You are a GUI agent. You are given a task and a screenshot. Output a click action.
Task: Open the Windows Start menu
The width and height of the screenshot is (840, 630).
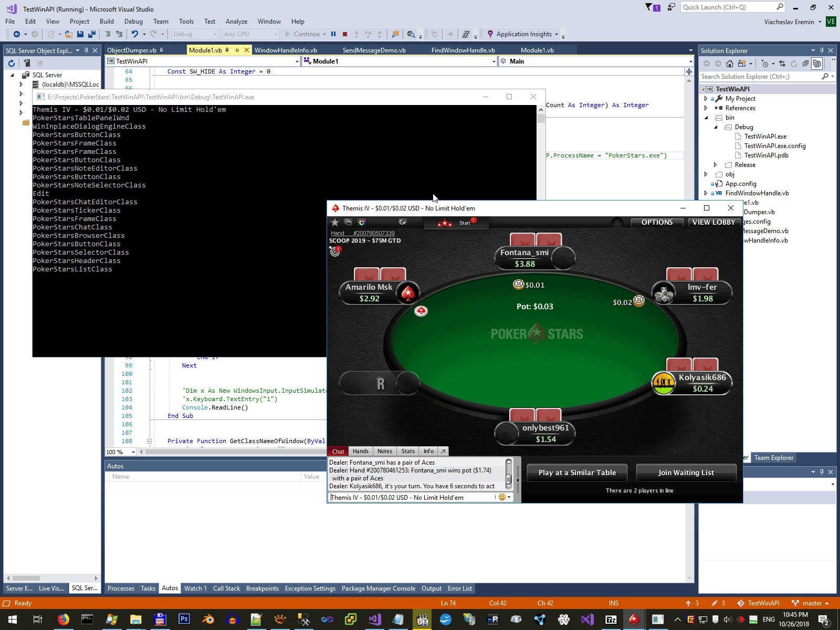coord(12,619)
